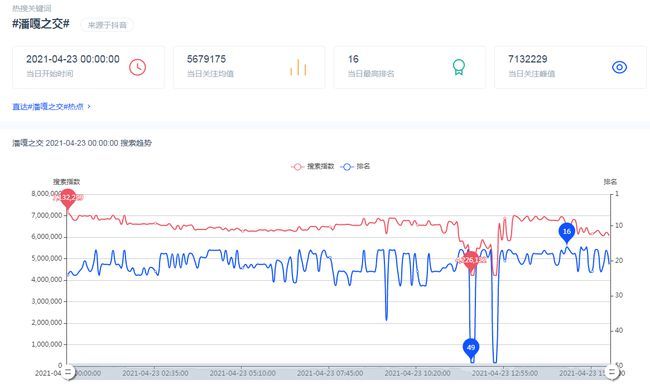Click the green award ribbon icon

point(458,67)
